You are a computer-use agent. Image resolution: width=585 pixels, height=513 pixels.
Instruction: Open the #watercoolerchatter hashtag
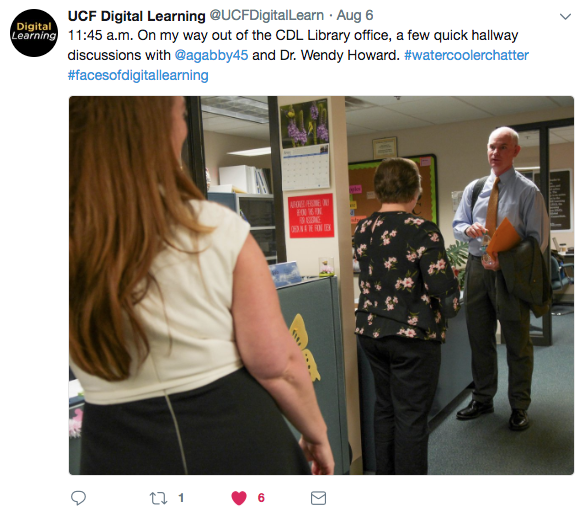click(466, 55)
